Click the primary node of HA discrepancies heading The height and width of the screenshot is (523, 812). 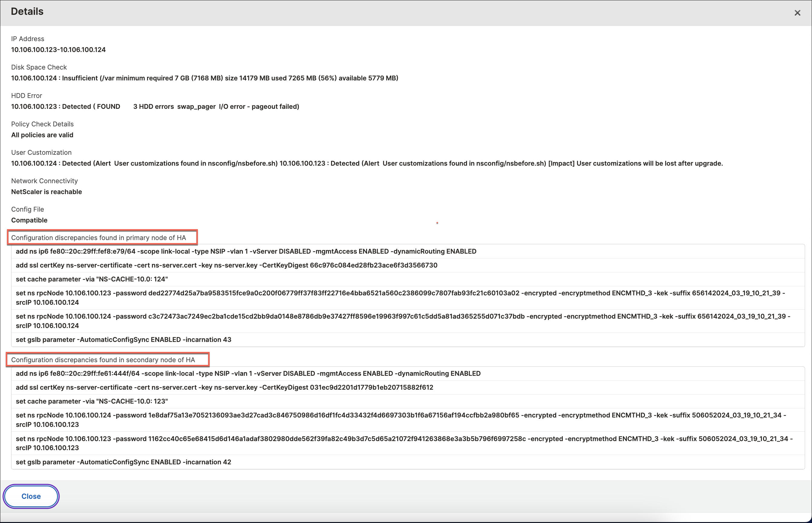[x=98, y=238]
